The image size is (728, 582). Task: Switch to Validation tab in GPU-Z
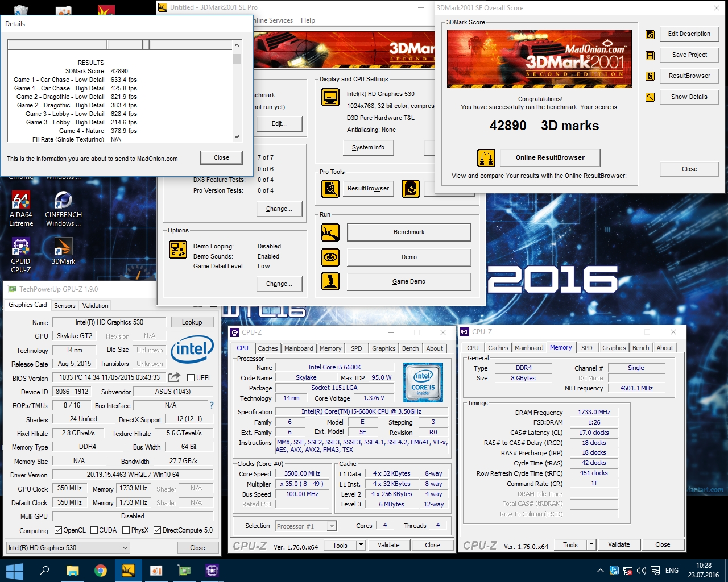pyautogui.click(x=95, y=306)
